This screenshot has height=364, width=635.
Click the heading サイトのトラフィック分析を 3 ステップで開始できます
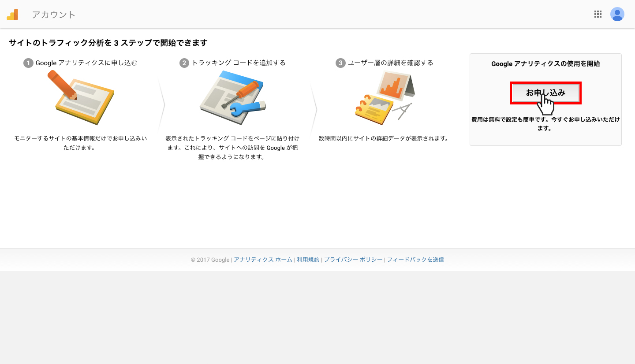click(x=108, y=43)
